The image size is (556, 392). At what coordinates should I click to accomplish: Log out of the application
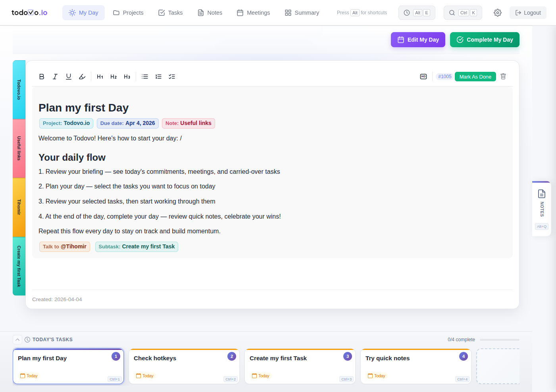(x=528, y=13)
